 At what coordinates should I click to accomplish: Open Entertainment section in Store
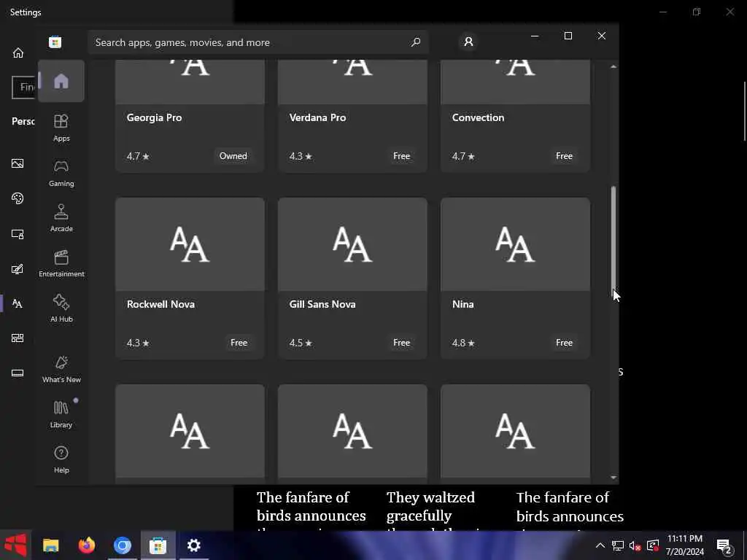pos(61,264)
